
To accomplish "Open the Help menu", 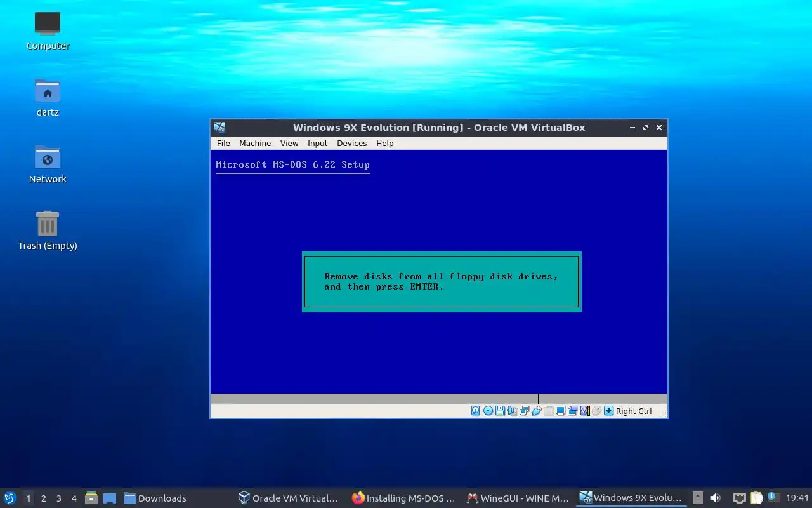I will point(384,144).
